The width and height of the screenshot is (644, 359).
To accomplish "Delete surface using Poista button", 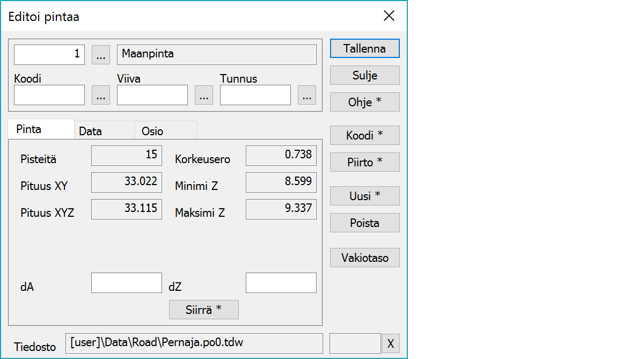I will [364, 223].
